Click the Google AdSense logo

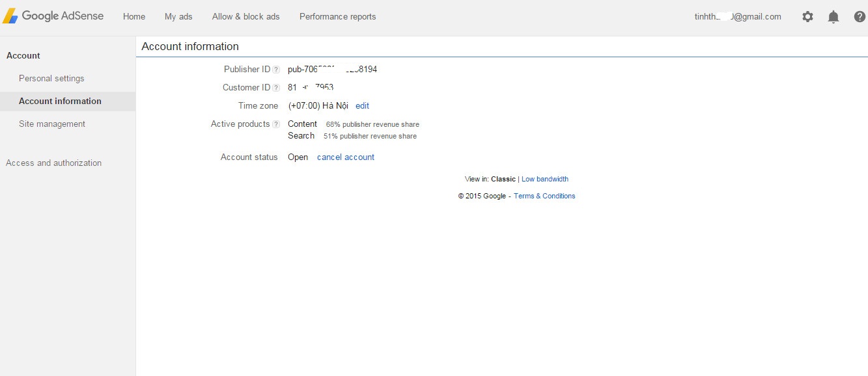[x=53, y=16]
